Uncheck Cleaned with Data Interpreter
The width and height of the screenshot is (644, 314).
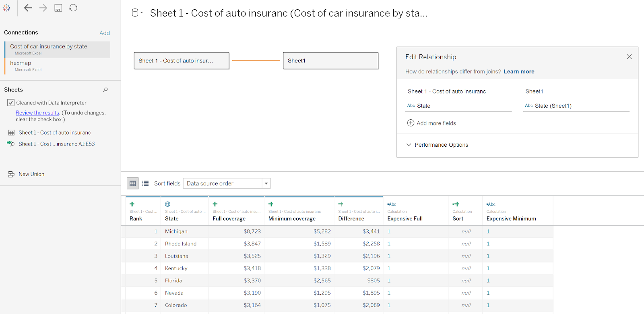coord(11,103)
